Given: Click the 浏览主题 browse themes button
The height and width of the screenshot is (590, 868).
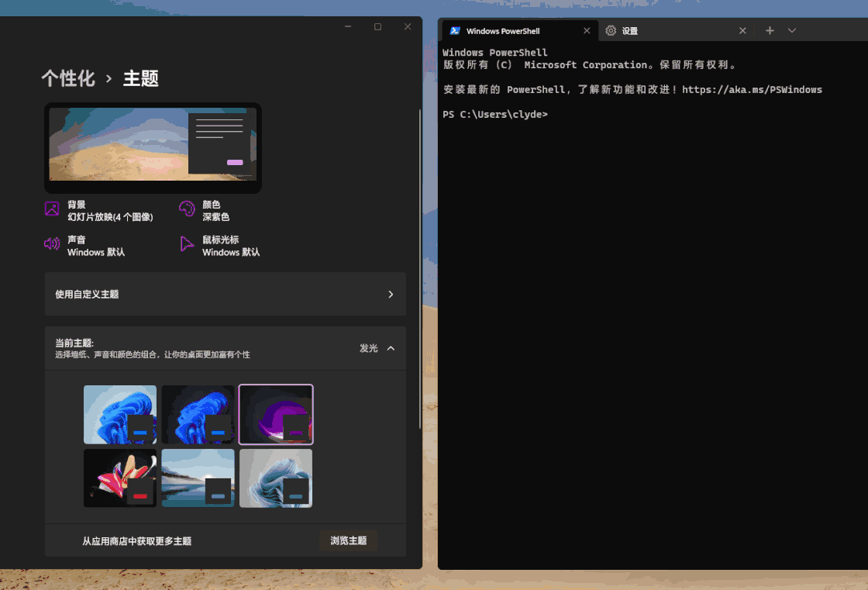Looking at the screenshot, I should (348, 540).
